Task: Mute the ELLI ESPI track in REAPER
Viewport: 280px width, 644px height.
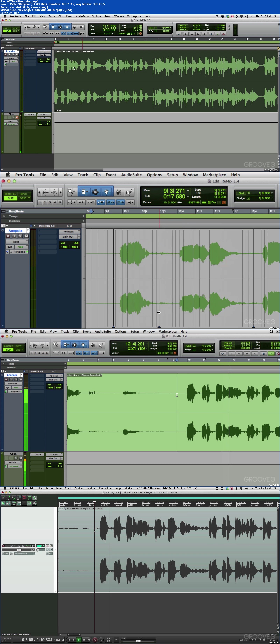Action: pyautogui.click(x=48, y=546)
